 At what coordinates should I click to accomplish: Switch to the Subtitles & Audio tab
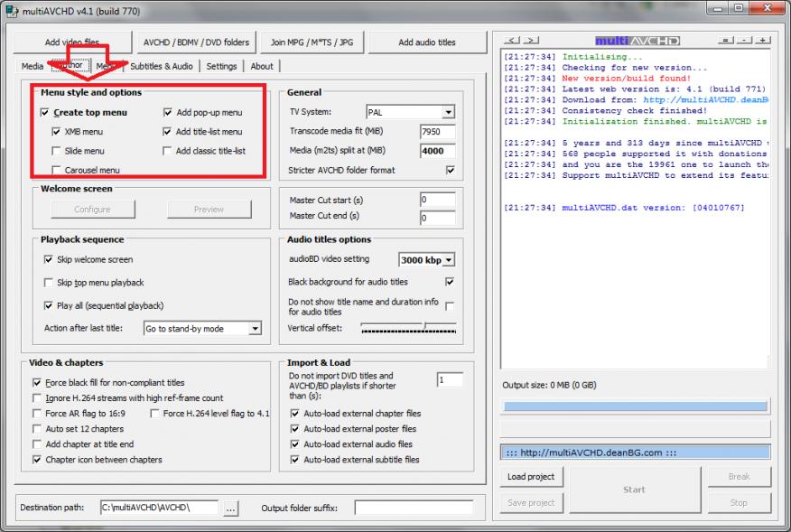coord(162,66)
